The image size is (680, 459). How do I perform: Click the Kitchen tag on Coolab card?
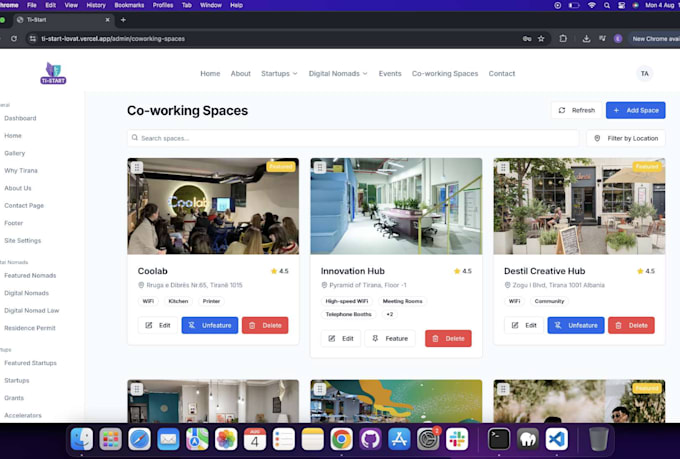(x=178, y=301)
